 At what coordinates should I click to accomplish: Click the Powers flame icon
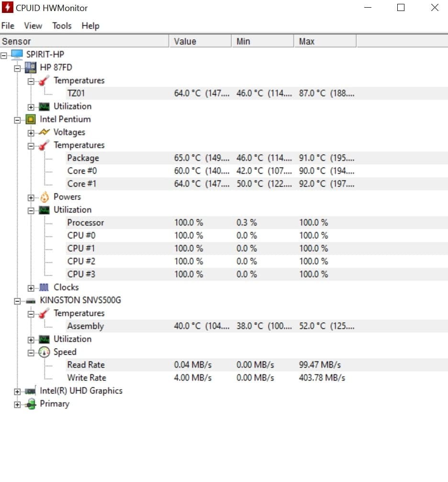click(45, 197)
